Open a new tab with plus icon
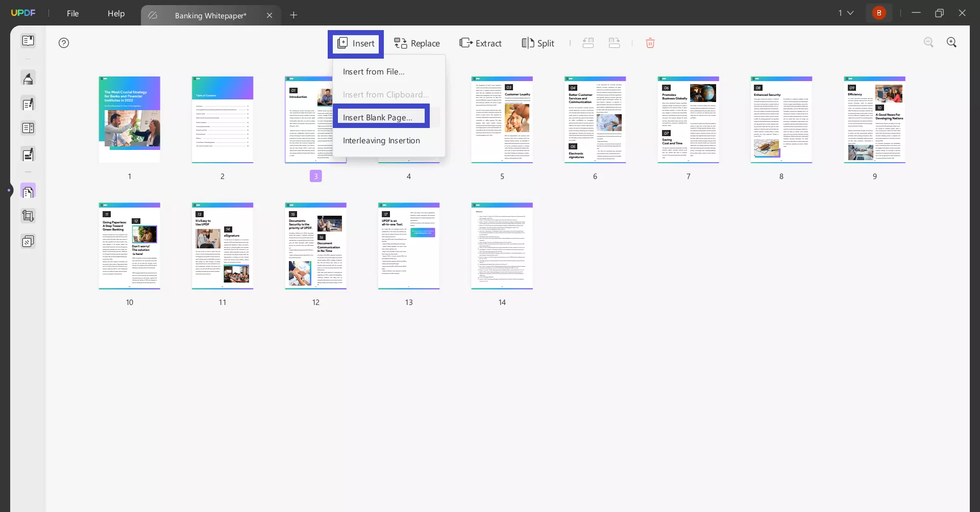The width and height of the screenshot is (980, 512). (293, 15)
